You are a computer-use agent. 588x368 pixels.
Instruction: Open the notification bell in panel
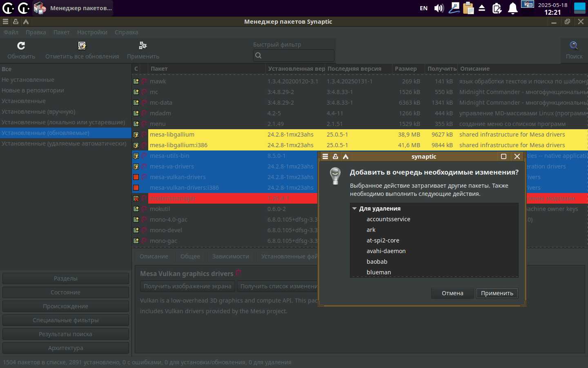(x=512, y=8)
